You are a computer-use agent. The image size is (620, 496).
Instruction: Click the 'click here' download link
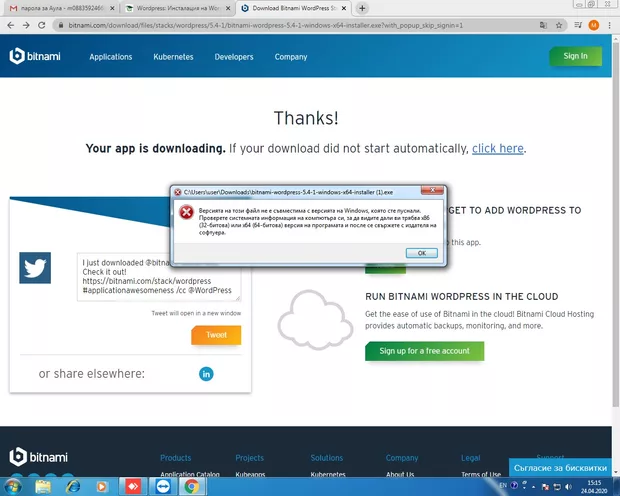coord(497,148)
